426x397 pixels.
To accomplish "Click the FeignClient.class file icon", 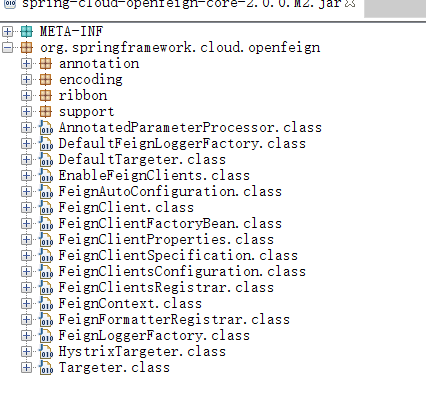I will [x=46, y=208].
